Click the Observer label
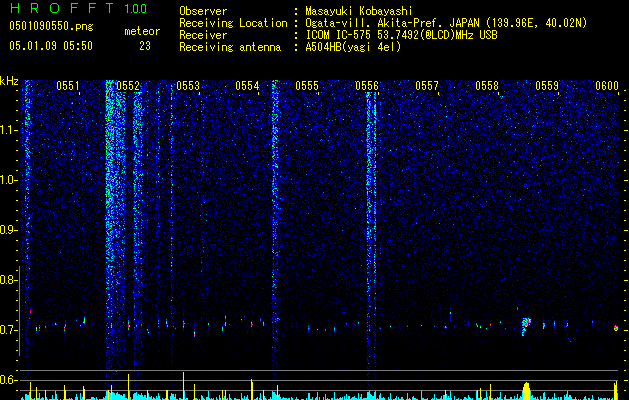 click(203, 11)
